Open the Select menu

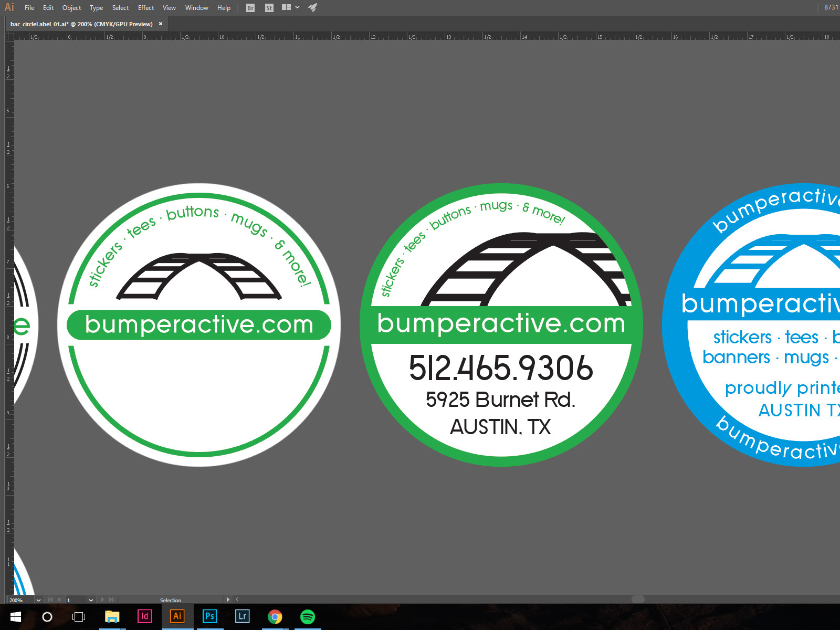tap(120, 8)
